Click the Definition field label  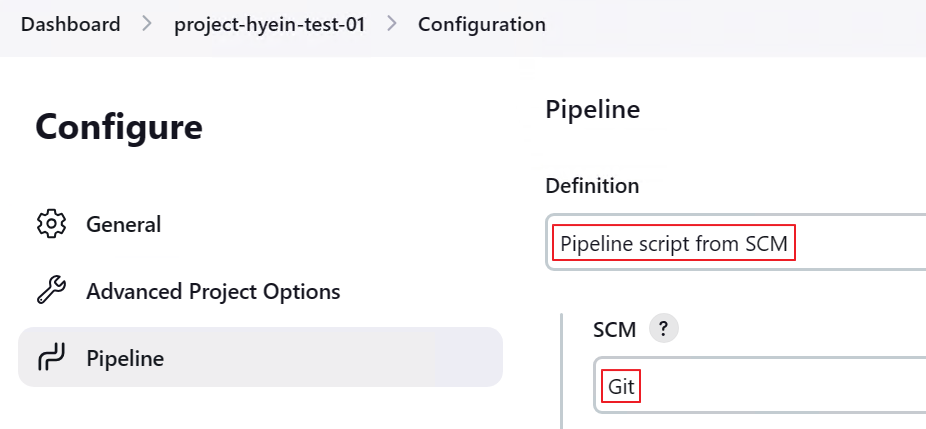pos(592,185)
